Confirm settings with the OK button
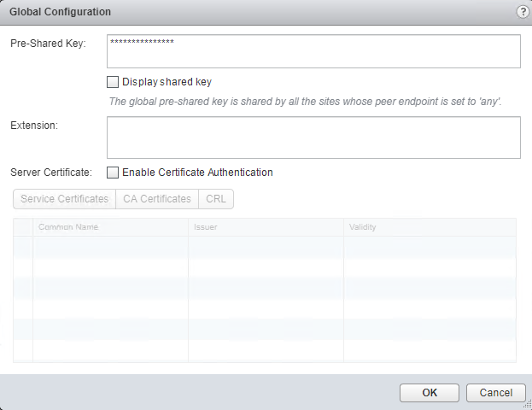This screenshot has height=410, width=532. [430, 393]
